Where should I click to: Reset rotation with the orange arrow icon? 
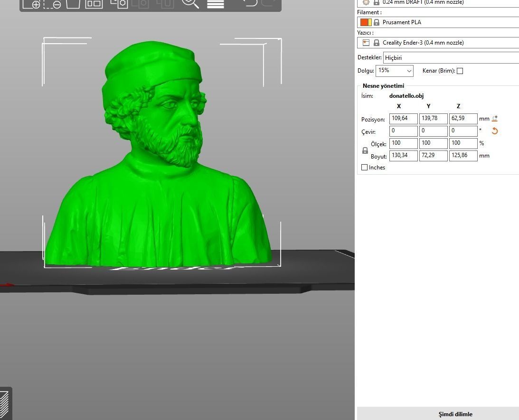(x=495, y=131)
